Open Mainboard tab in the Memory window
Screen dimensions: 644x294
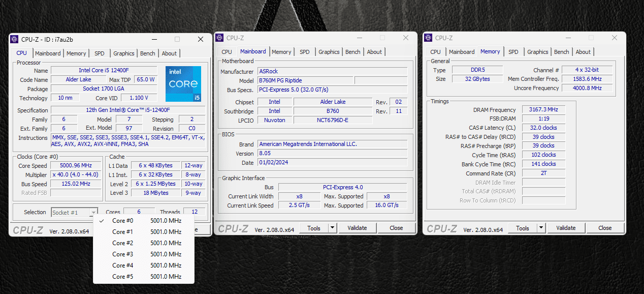point(462,52)
